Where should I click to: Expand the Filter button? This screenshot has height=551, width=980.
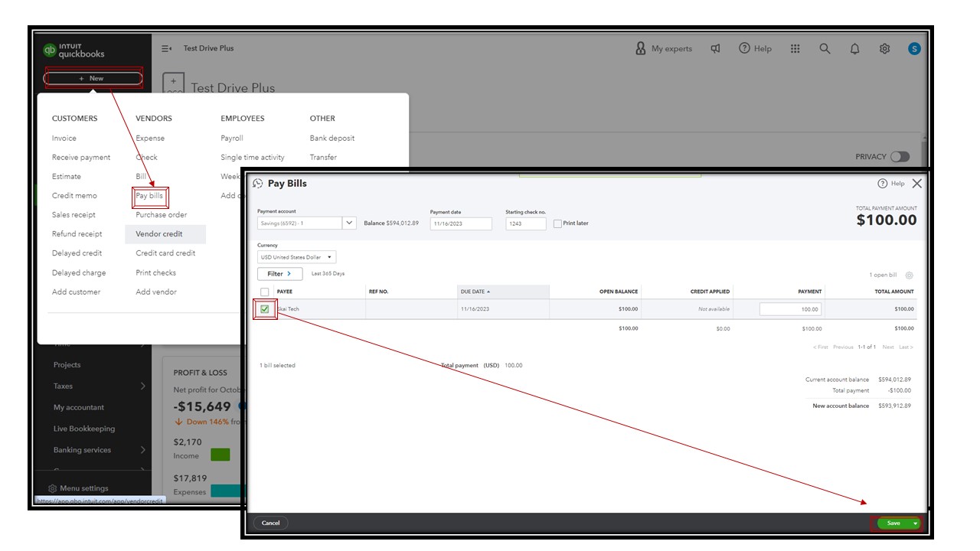coord(279,274)
